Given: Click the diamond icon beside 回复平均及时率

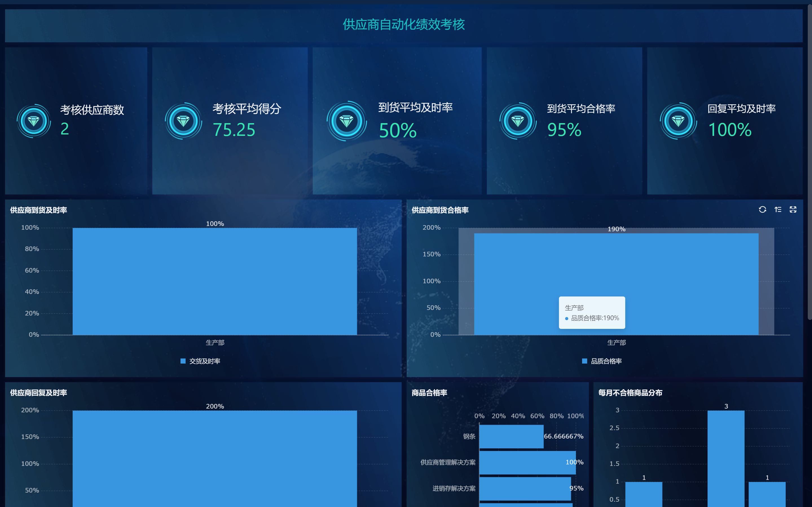Looking at the screenshot, I should [678, 121].
